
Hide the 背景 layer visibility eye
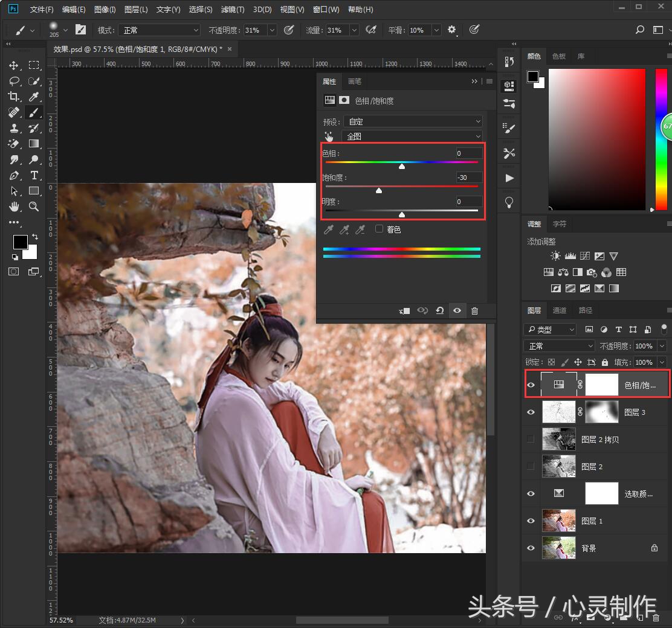531,548
